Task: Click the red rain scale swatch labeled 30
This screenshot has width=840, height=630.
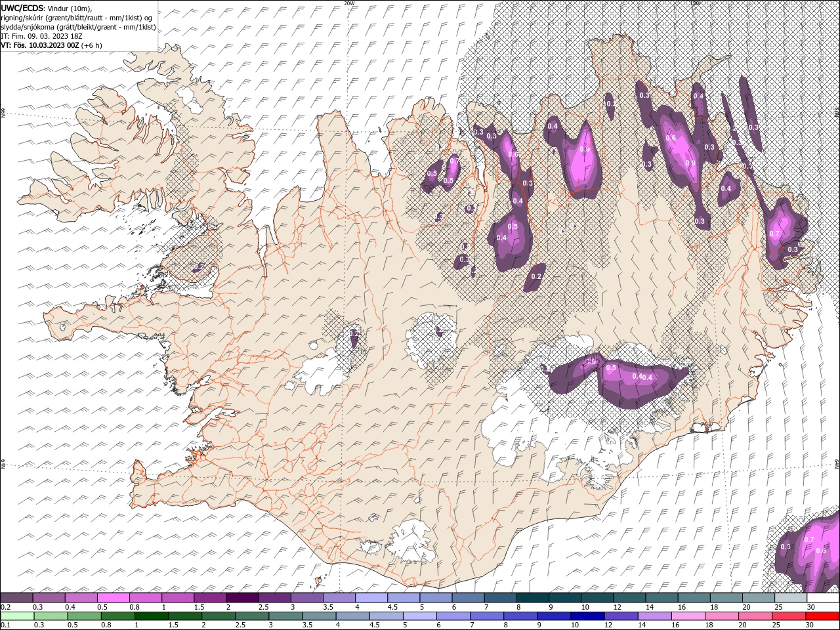Action: pyautogui.click(x=822, y=616)
